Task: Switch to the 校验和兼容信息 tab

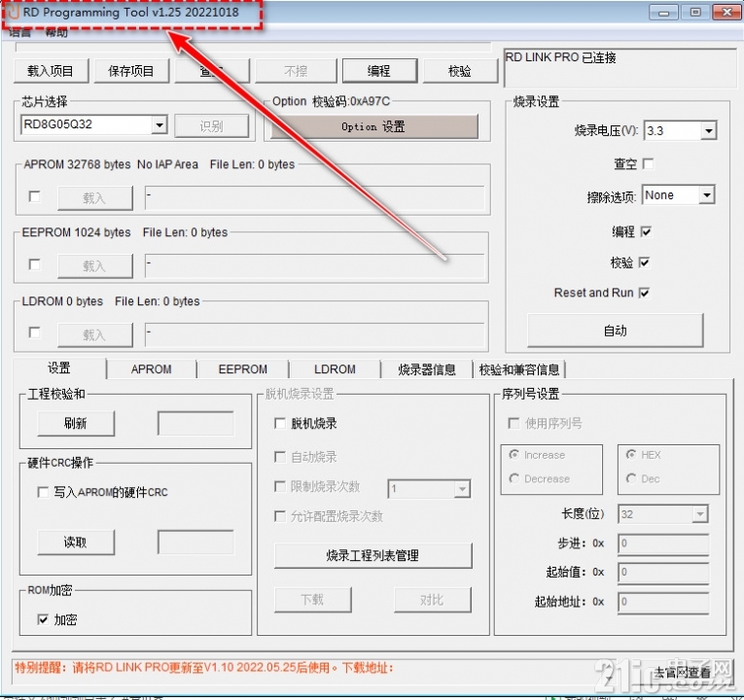Action: [519, 369]
